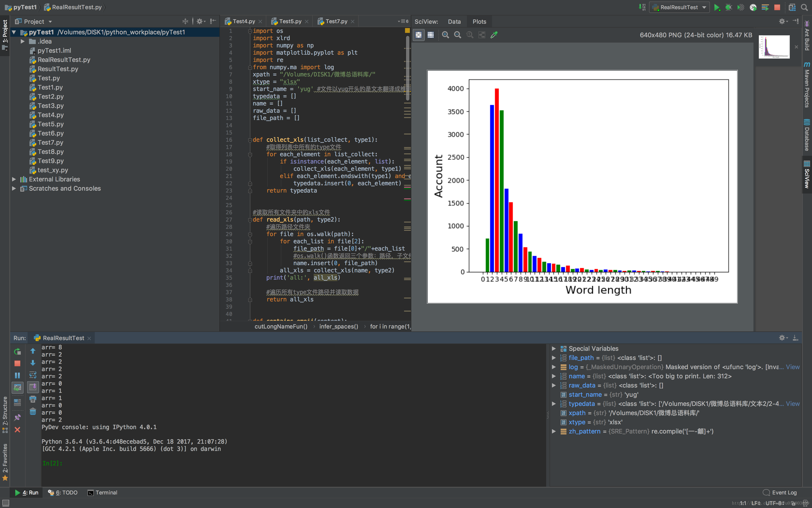Toggle the Run tool window button
Image resolution: width=812 pixels, height=508 pixels.
[27, 493]
